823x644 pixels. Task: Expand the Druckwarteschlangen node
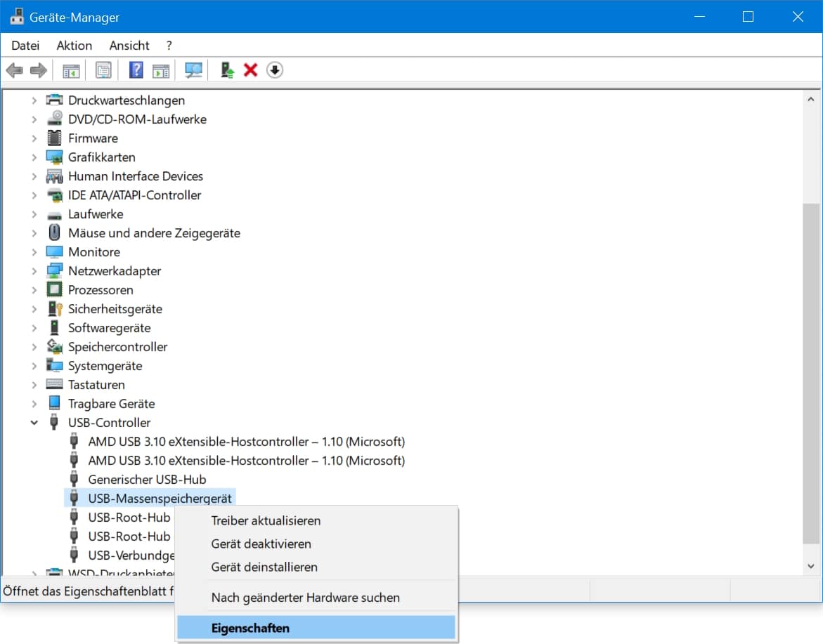34,100
